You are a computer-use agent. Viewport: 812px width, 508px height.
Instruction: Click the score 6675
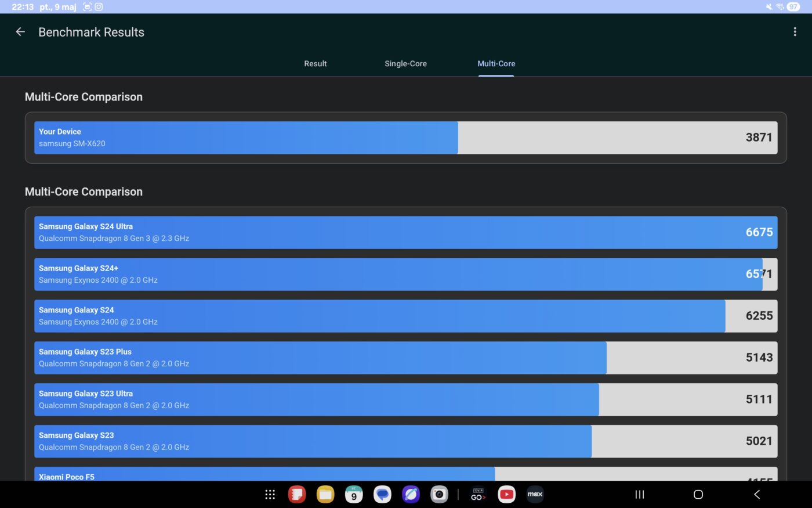(759, 232)
